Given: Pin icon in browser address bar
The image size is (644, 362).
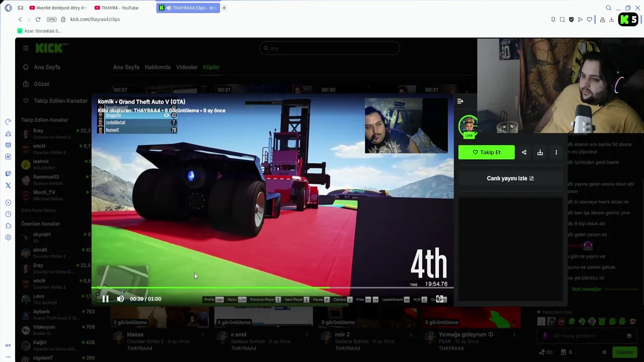Looking at the screenshot, I should [x=553, y=19].
